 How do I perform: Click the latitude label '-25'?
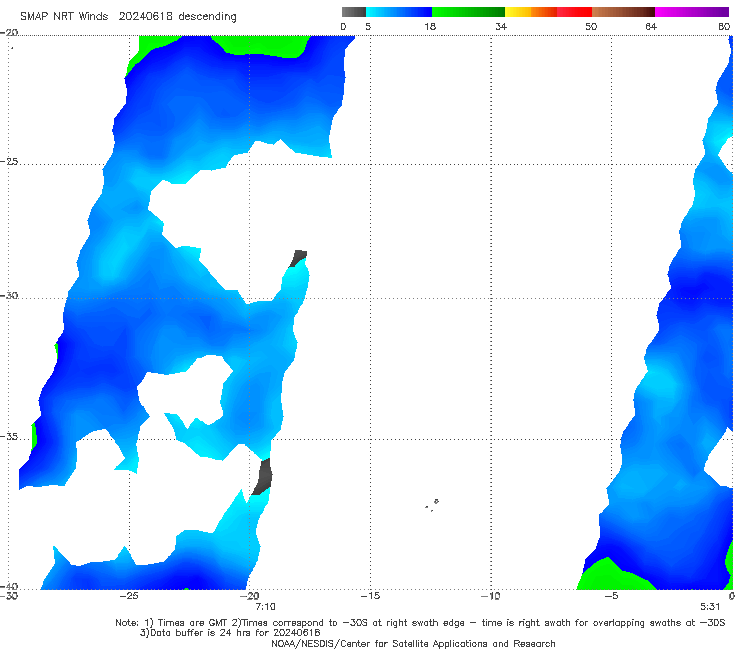point(9,161)
